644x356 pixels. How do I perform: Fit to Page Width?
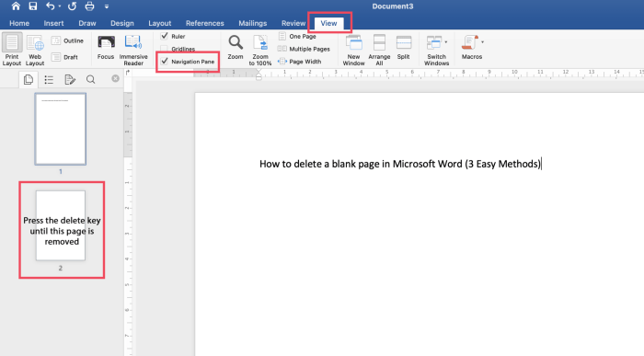coord(300,62)
